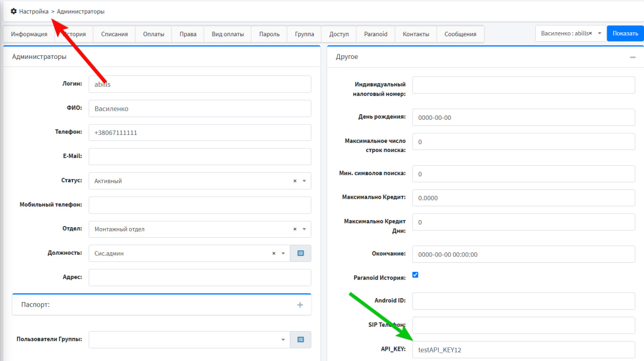Viewport: 644px width, 361px height.
Task: Expand the Паспорт section with plus icon
Action: [x=300, y=305]
